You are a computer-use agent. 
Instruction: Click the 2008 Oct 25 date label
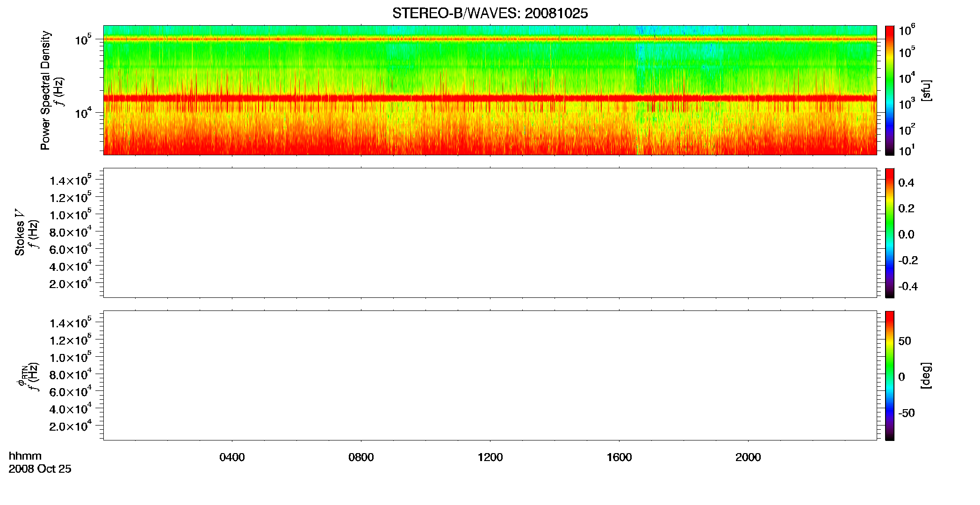pos(40,469)
